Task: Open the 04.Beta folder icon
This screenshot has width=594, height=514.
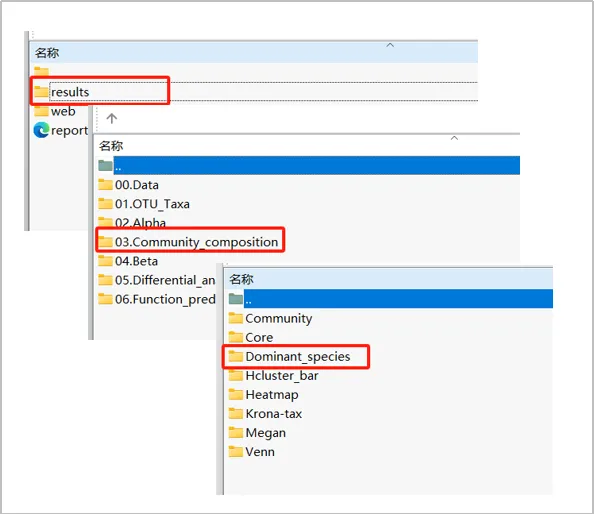Action: click(x=105, y=261)
